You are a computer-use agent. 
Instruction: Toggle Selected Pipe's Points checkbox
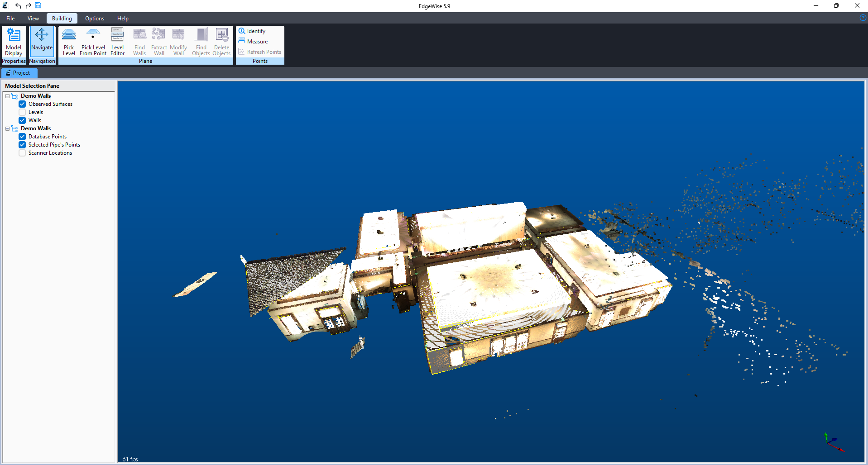(22, 145)
